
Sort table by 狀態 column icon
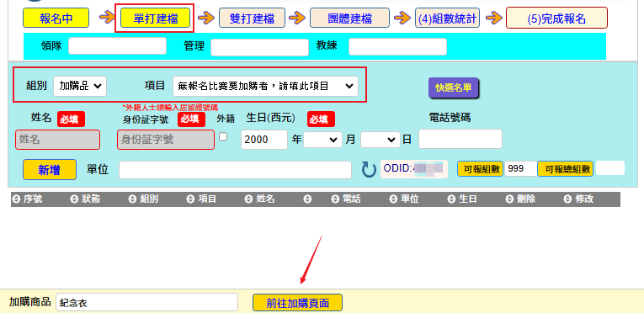(75, 199)
